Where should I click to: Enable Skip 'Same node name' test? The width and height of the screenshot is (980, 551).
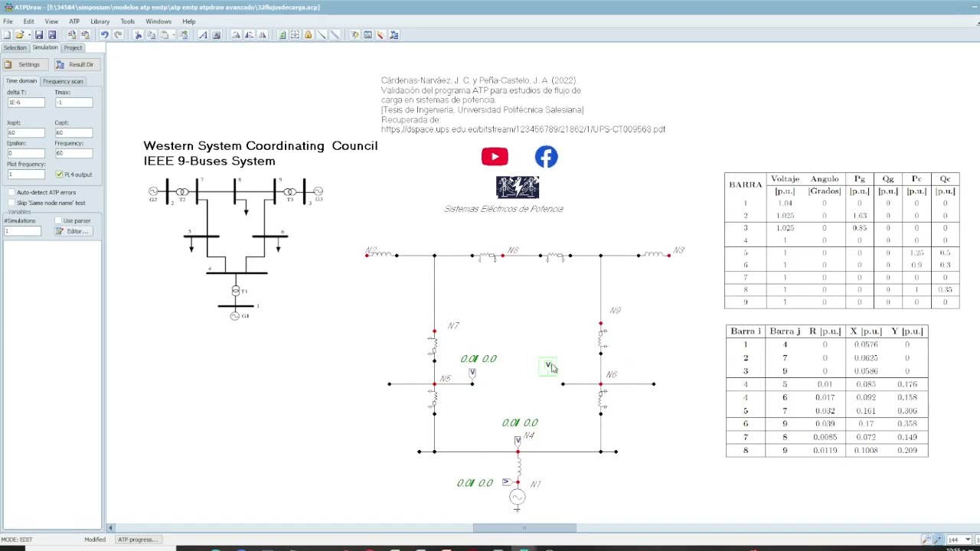pos(11,203)
